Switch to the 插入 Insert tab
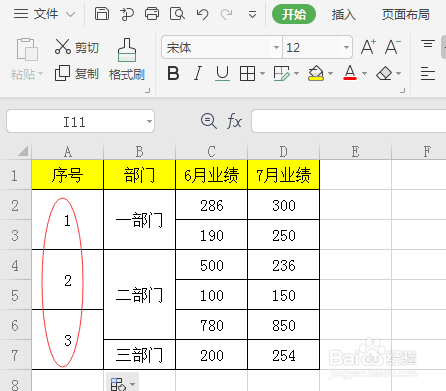 pos(344,15)
